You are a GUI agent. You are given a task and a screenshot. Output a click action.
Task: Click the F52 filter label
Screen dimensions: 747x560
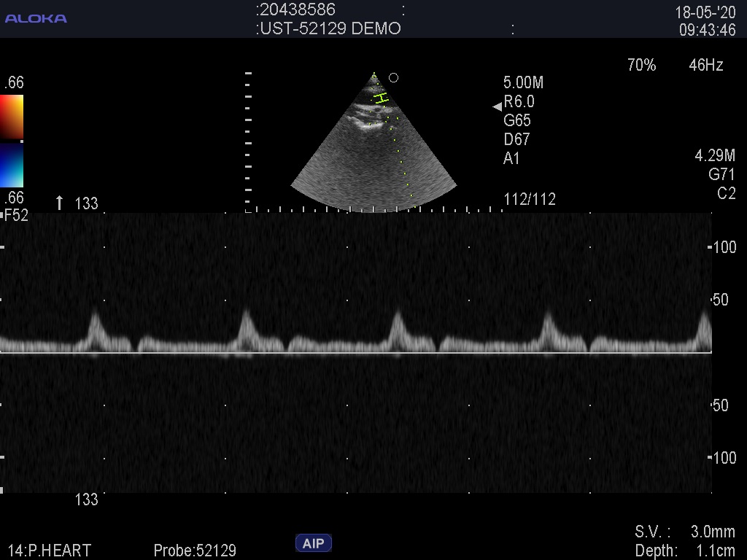click(16, 215)
